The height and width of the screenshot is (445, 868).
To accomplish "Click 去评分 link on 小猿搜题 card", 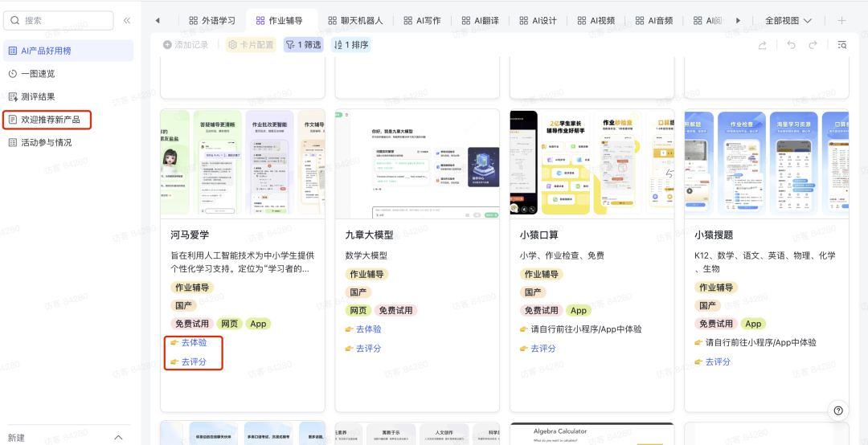I will [x=718, y=362].
